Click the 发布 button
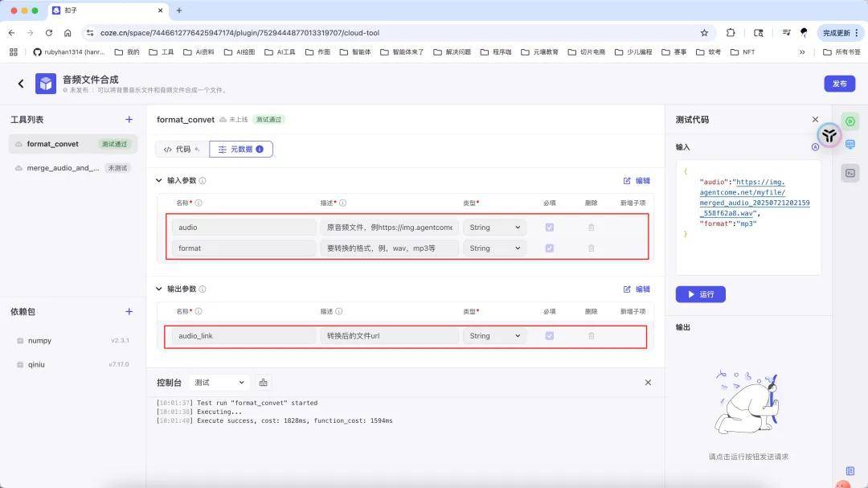Image resolution: width=868 pixels, height=488 pixels. click(839, 84)
